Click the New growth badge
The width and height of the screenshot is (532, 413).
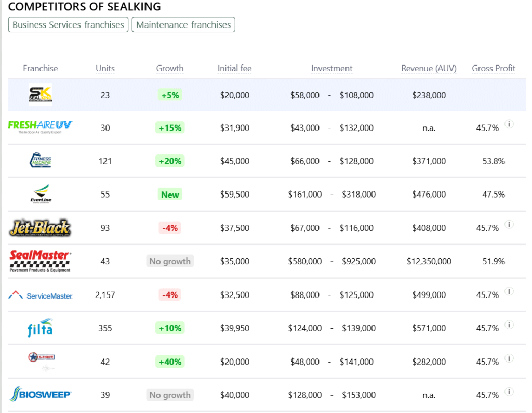click(170, 195)
